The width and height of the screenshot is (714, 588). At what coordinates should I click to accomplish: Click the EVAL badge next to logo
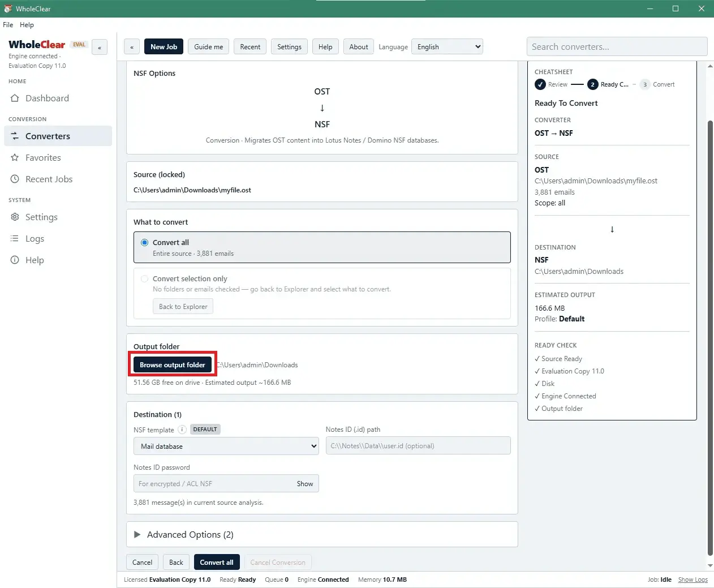79,44
